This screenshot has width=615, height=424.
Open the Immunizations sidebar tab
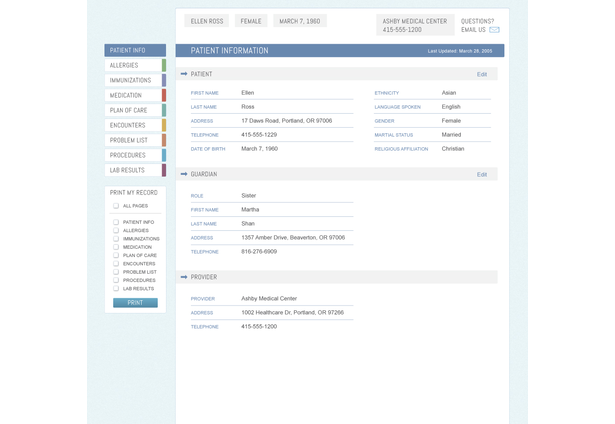tap(135, 80)
